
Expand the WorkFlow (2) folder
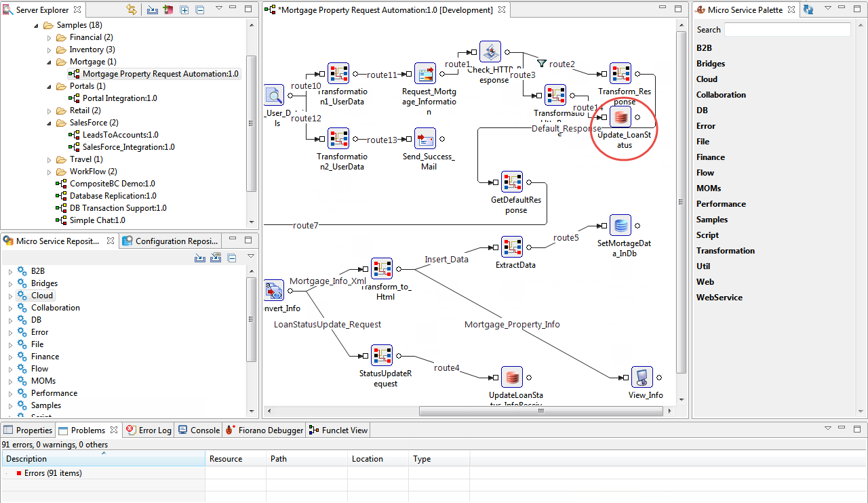pos(50,172)
